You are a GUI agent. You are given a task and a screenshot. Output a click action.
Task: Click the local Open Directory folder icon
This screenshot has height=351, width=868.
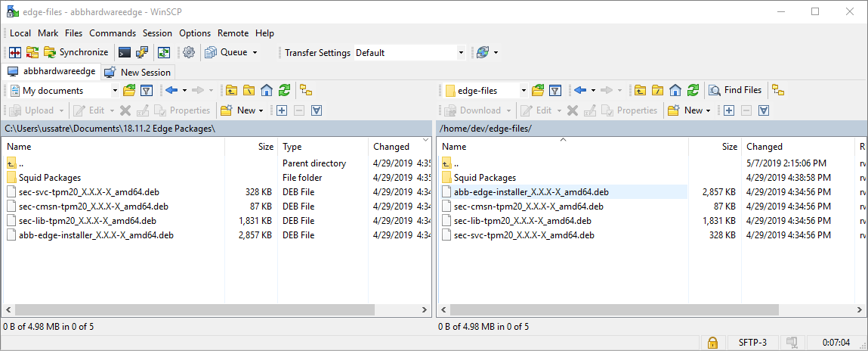(x=129, y=90)
